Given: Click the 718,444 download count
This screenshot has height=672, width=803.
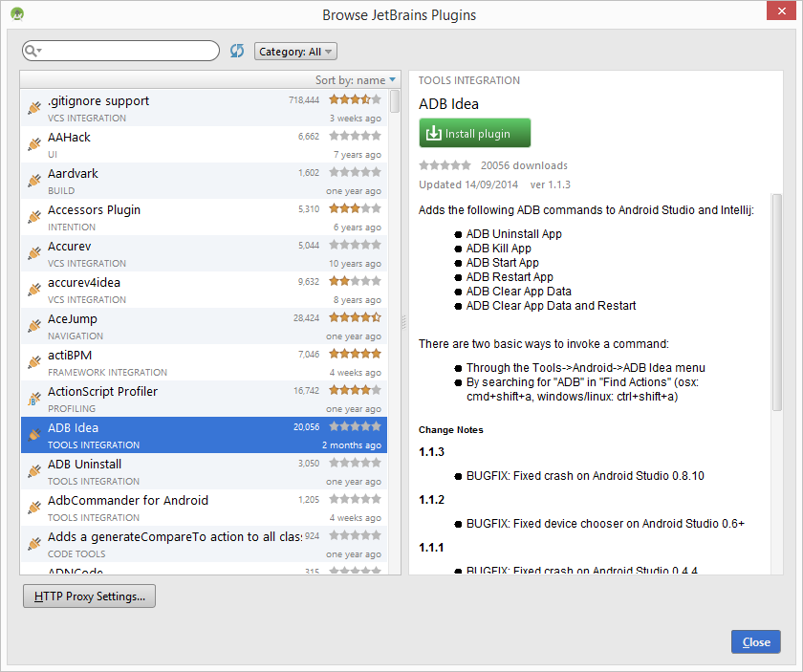Looking at the screenshot, I should coord(304,99).
